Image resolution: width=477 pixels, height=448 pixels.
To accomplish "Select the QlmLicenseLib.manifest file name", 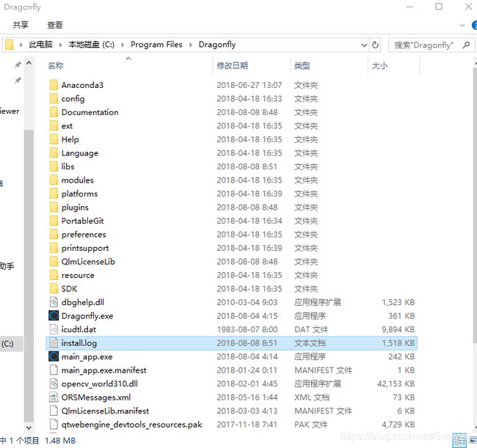I will [105, 411].
